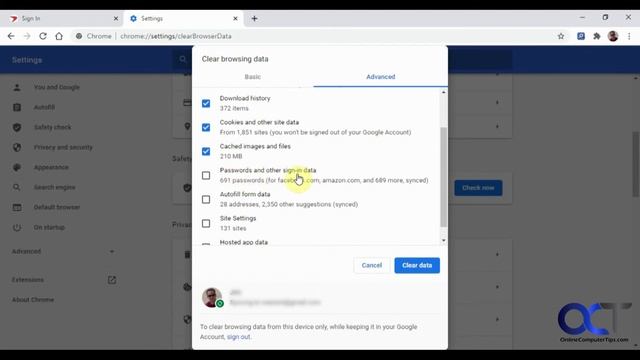Check the Site Settings checkbox
Image resolution: width=640 pixels, height=360 pixels.
pyautogui.click(x=206, y=224)
